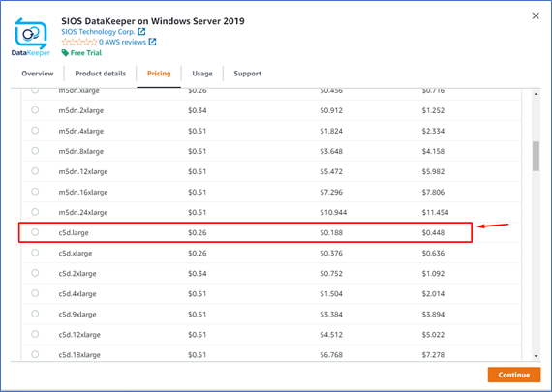Viewport: 552px width, 392px height.
Task: Click the $3.384 price cell
Action: tap(331, 315)
